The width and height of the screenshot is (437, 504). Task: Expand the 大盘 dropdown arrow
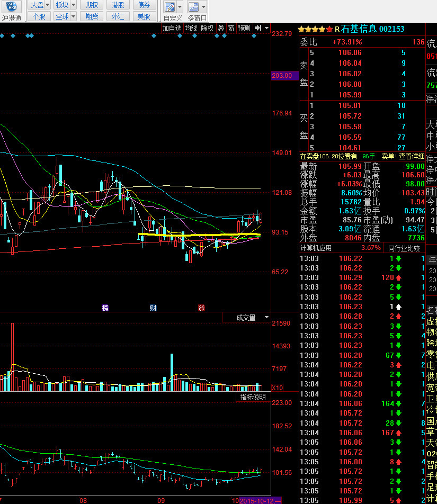[x=48, y=5]
